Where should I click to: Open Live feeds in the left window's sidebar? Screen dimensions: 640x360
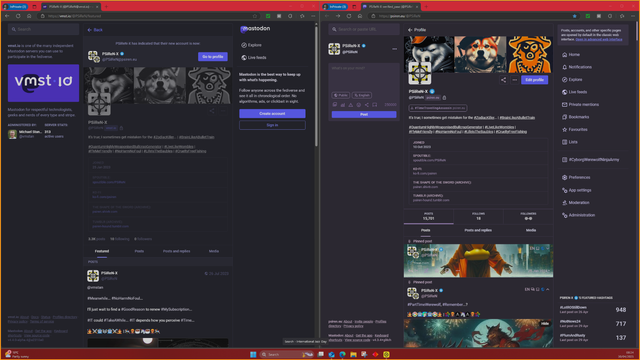click(x=253, y=58)
